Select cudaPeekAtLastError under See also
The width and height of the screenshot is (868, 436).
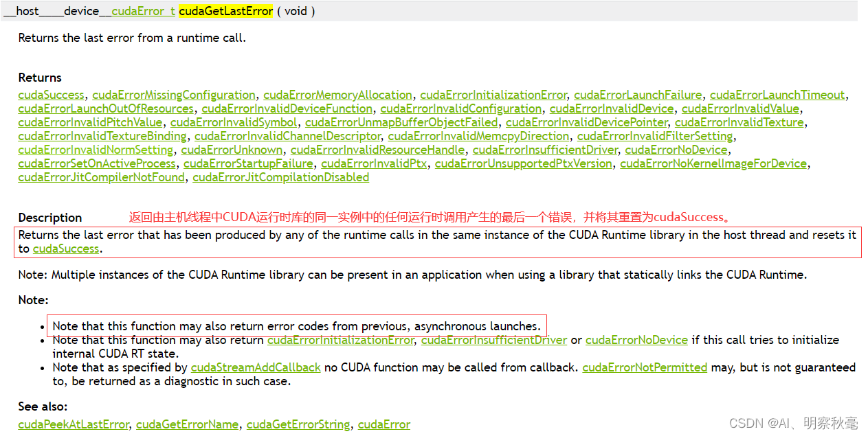coord(73,424)
